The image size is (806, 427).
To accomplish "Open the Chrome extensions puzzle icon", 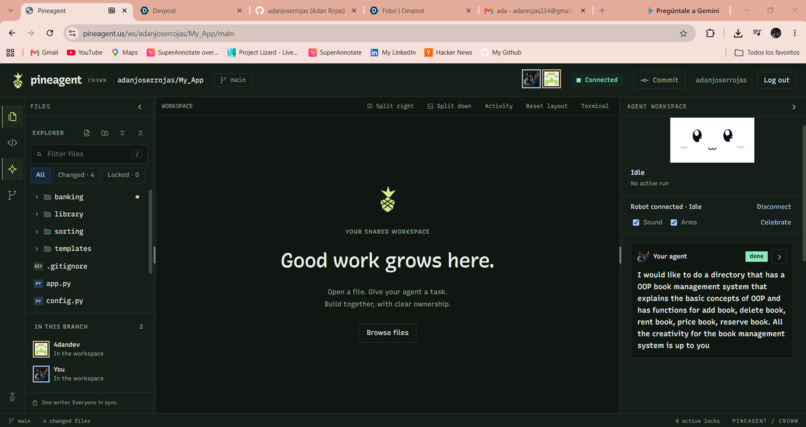I will pos(710,33).
